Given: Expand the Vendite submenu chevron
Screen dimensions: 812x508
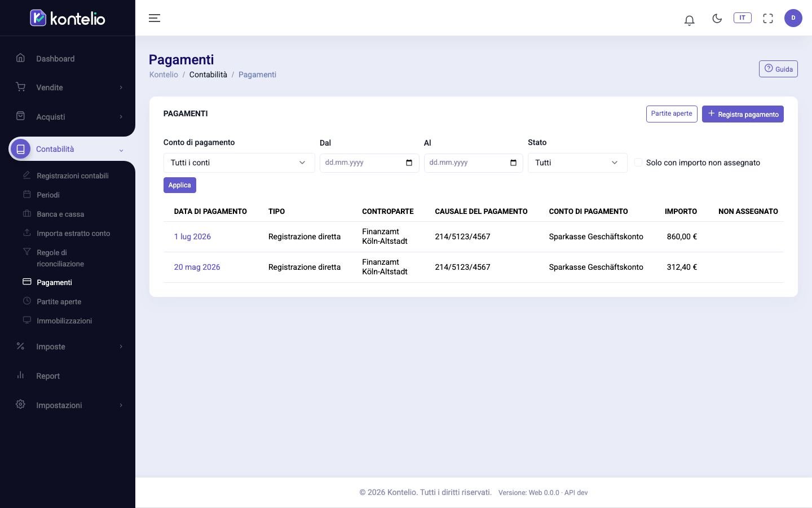Looking at the screenshot, I should [121, 87].
